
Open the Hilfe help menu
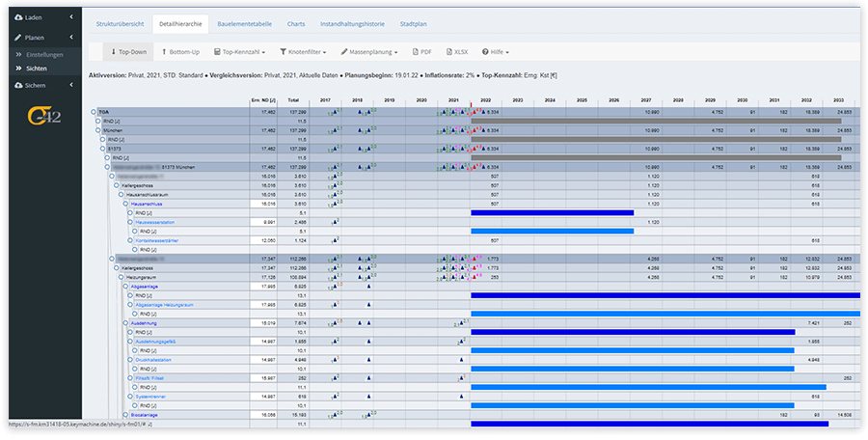coord(496,51)
